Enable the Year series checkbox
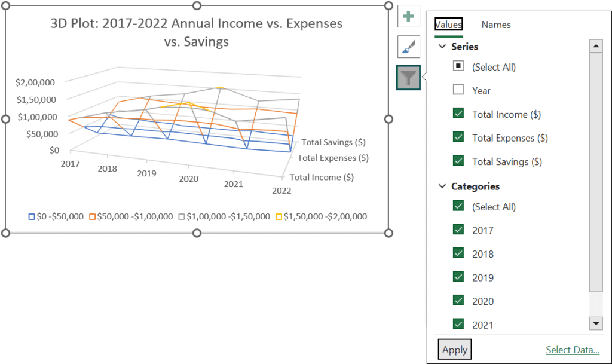Viewport: 612px width, 364px height. tap(458, 90)
